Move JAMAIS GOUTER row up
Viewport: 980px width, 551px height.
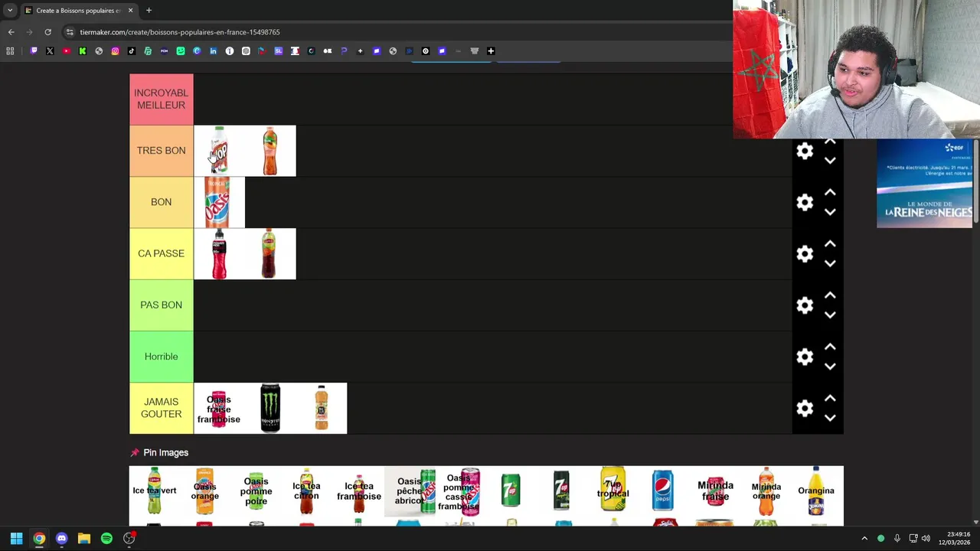tap(830, 398)
